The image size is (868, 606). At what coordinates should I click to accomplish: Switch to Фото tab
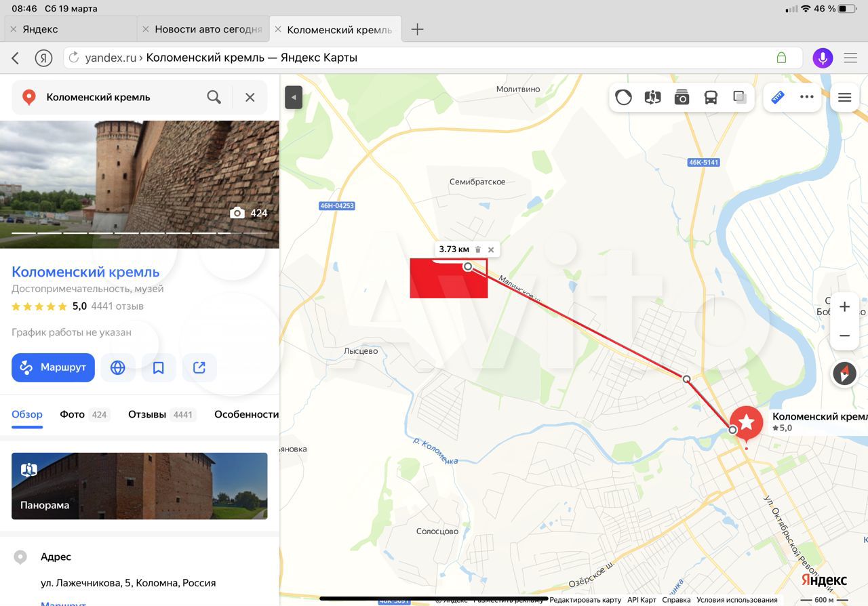click(85, 414)
